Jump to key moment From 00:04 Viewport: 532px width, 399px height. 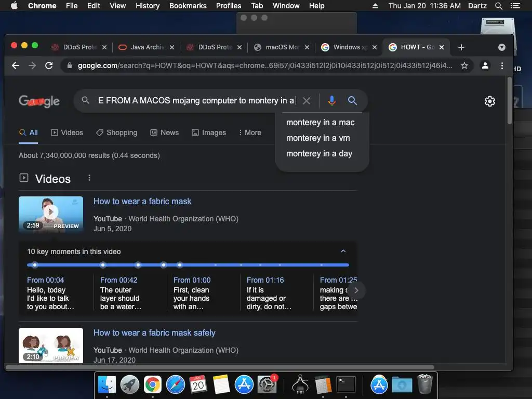[x=46, y=280]
